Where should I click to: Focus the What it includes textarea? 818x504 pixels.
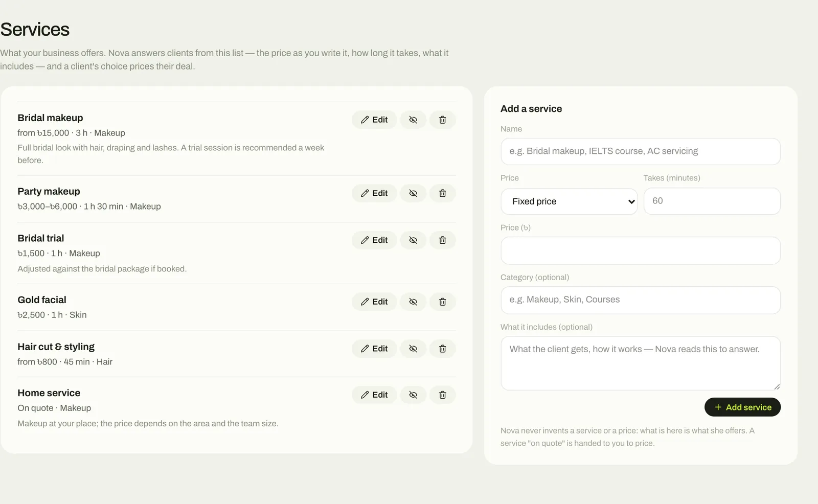click(x=641, y=363)
